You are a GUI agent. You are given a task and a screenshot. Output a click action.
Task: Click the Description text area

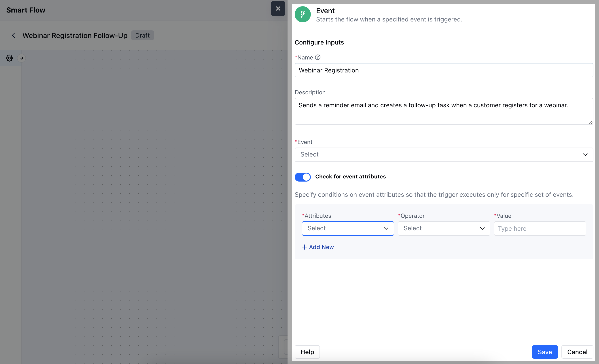(444, 111)
